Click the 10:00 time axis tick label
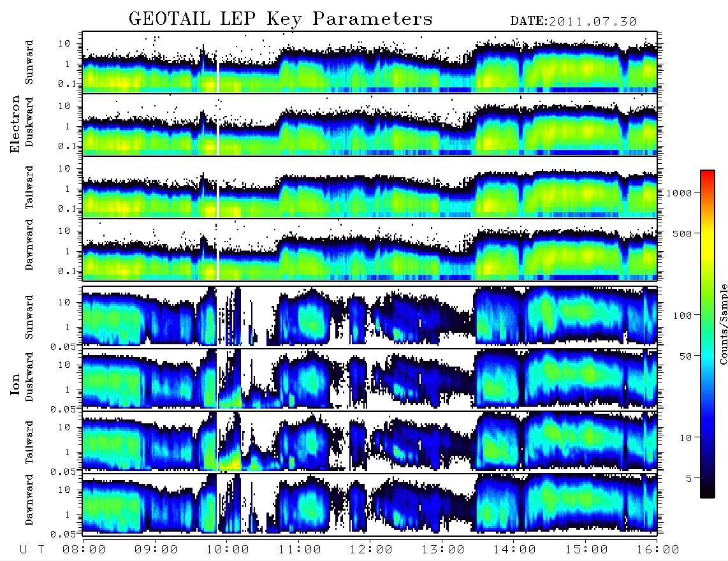 click(x=228, y=550)
